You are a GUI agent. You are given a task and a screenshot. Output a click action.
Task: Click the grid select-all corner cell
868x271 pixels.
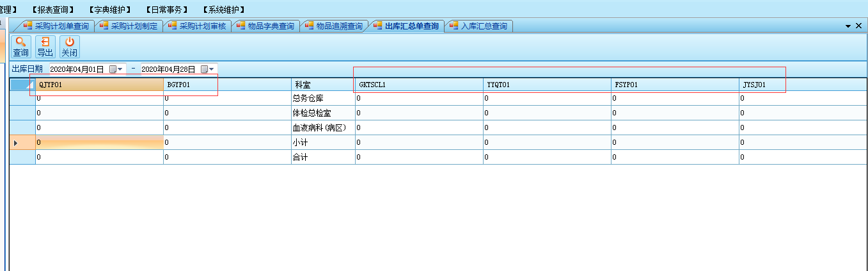click(22, 85)
